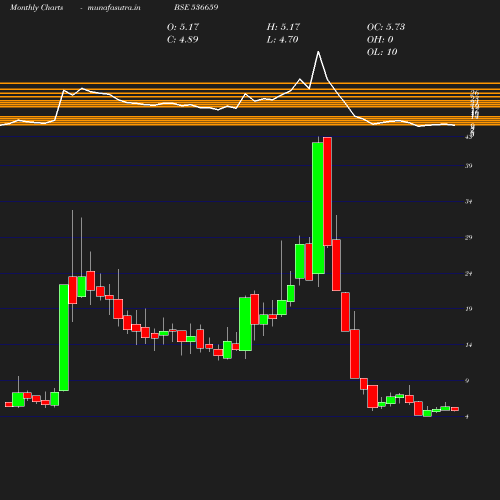Select the last red candle on the right
Image resolution: width=500 pixels, height=500 pixels.
[x=455, y=409]
